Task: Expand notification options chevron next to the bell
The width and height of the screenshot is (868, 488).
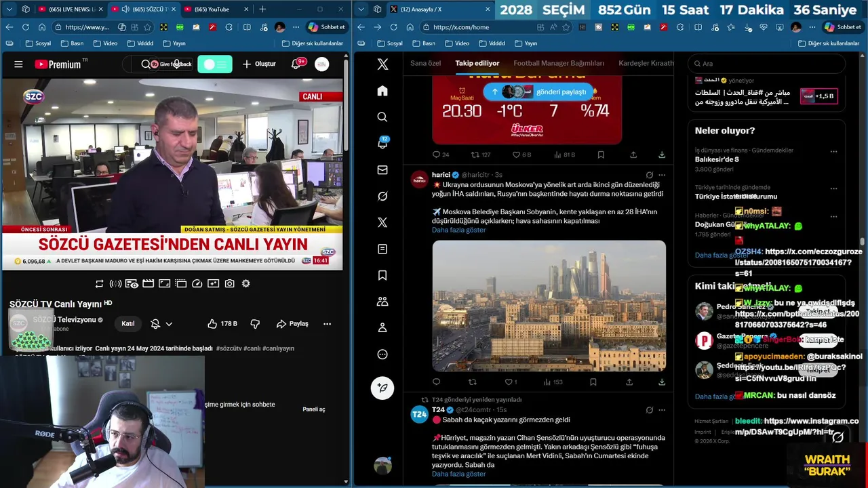Action: point(169,324)
